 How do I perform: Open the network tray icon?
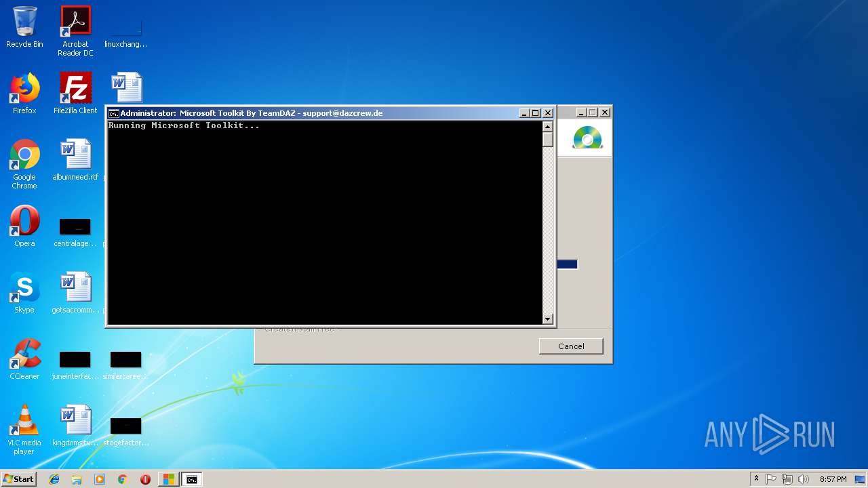(x=787, y=479)
